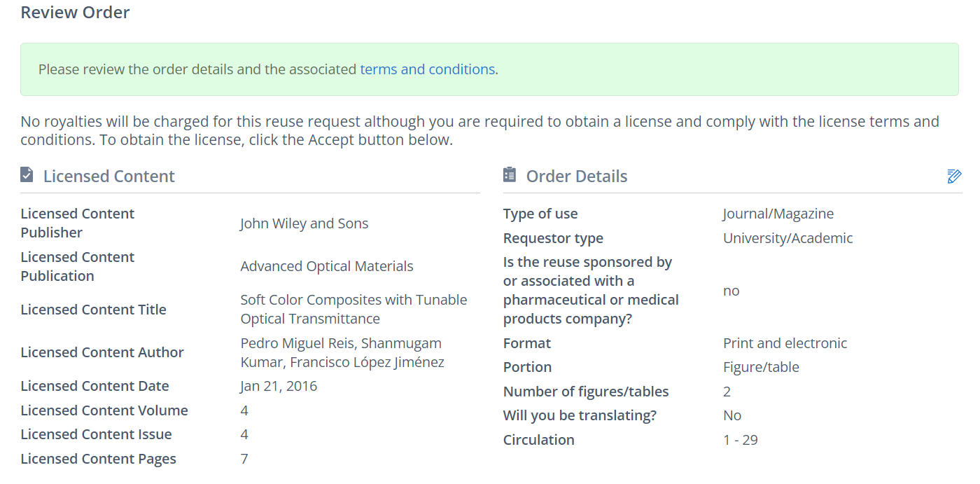Click the John Wiley and Sons publisher value
This screenshot has height=484, width=980.
(304, 223)
